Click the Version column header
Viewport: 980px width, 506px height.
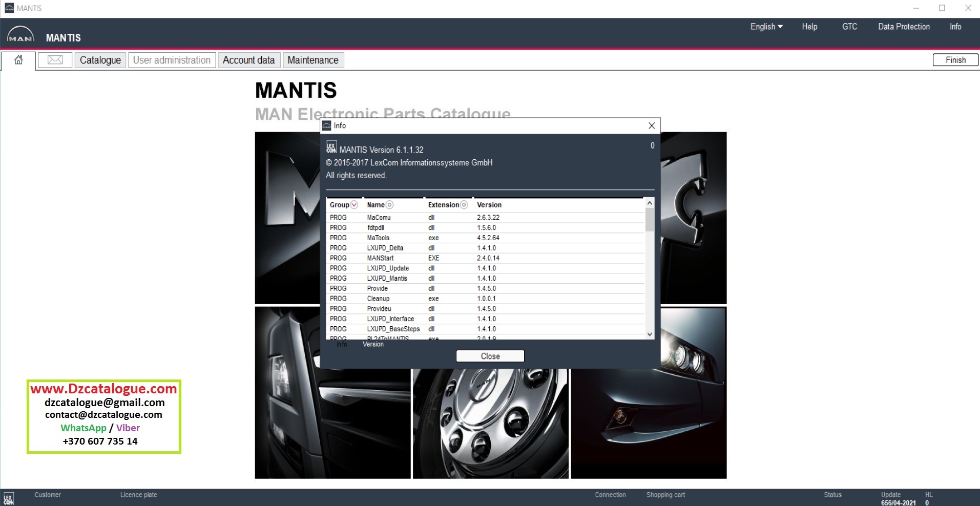[489, 205]
